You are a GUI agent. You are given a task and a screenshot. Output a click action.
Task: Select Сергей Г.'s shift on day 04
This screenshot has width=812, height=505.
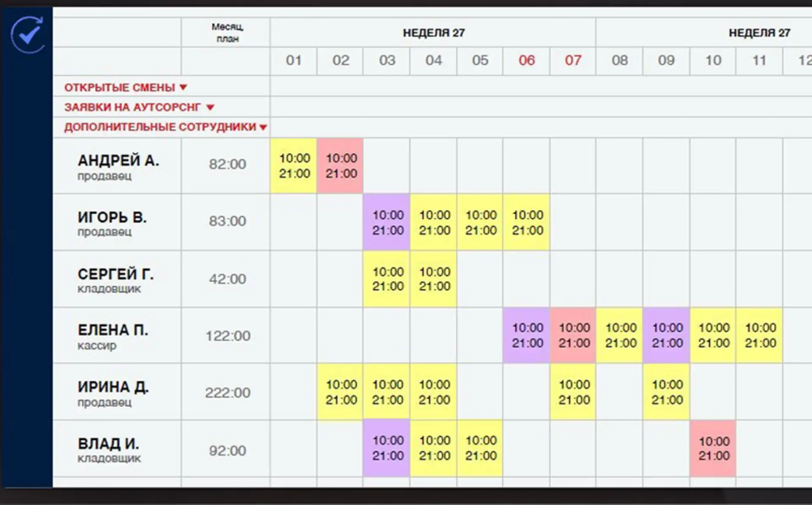(434, 279)
